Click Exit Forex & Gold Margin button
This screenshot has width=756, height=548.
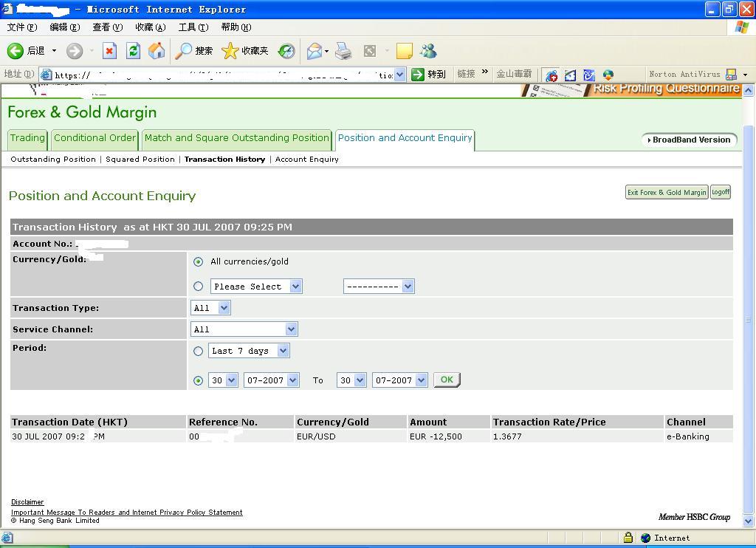point(667,193)
